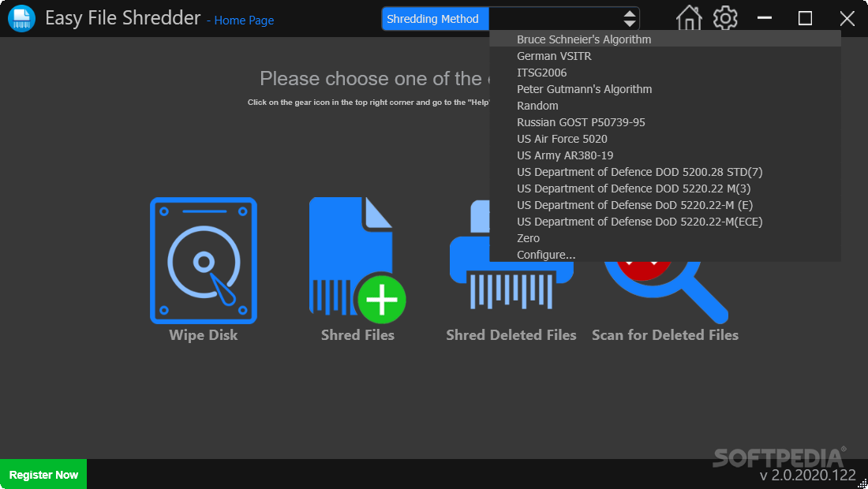Pick Russian GOST P50739-95

[665, 122]
